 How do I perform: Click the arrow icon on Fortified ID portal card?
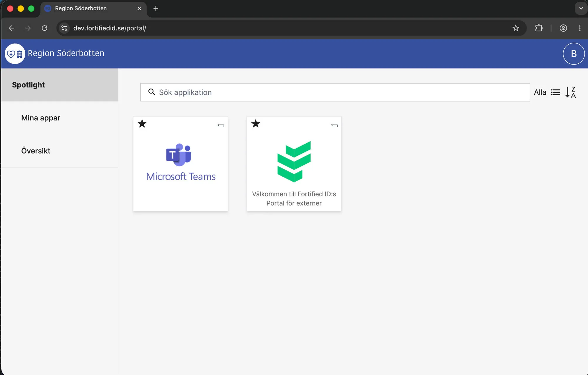[x=334, y=125]
